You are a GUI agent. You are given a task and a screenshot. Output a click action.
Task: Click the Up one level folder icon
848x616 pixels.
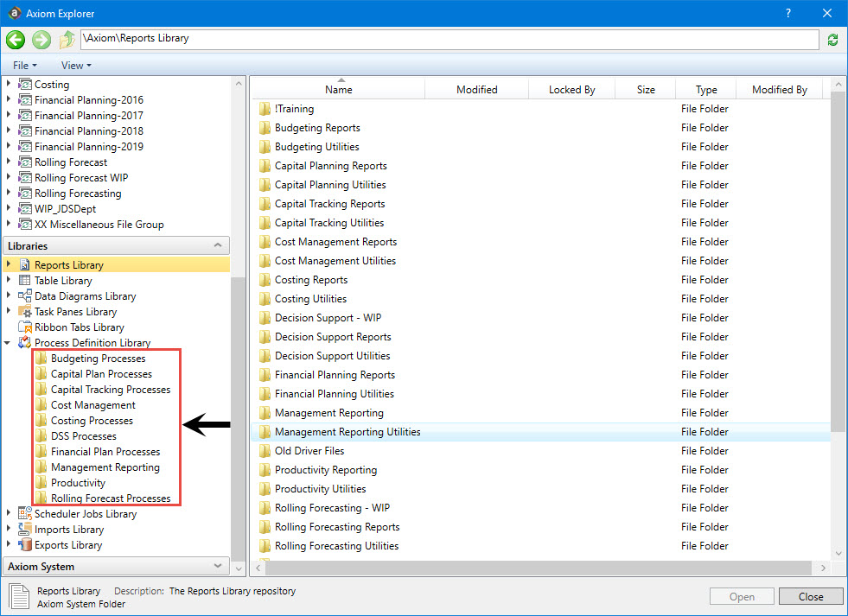(67, 40)
